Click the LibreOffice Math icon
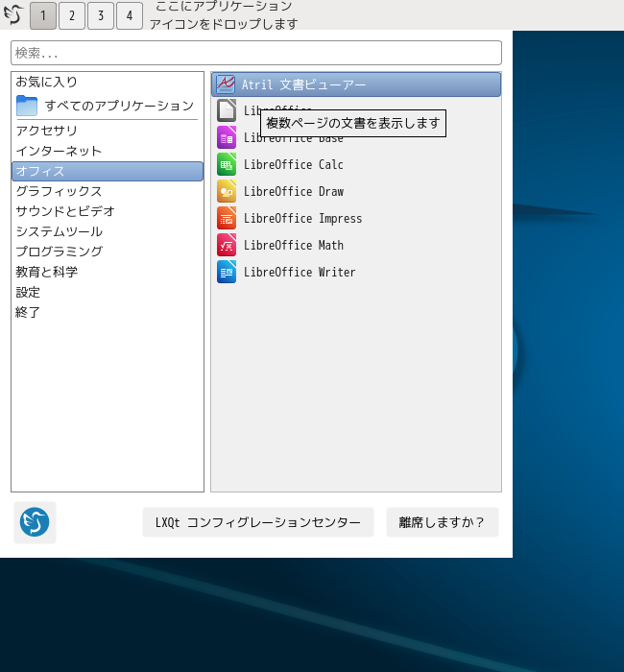Image resolution: width=624 pixels, height=672 pixels. point(227,245)
